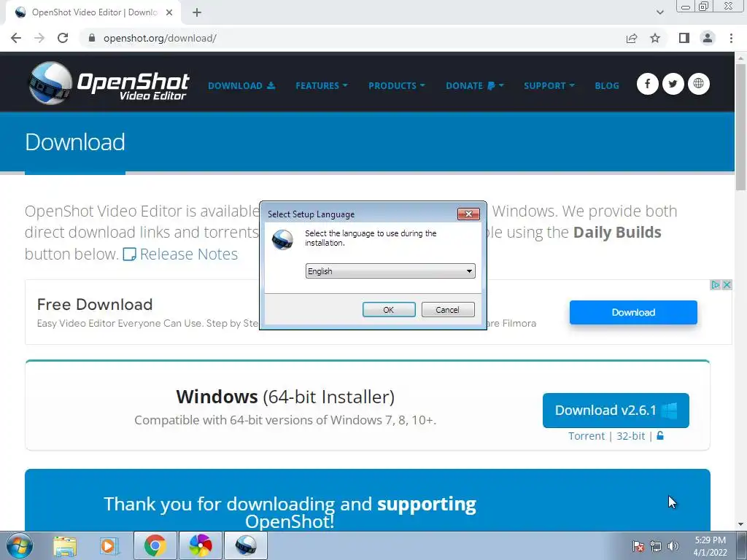Open the FEATURES dropdown menu

322,86
